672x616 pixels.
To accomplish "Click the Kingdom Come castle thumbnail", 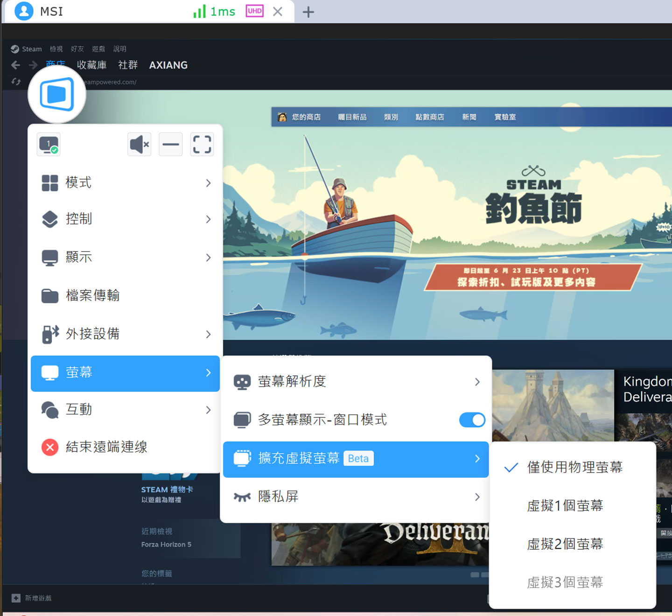I will 553,405.
